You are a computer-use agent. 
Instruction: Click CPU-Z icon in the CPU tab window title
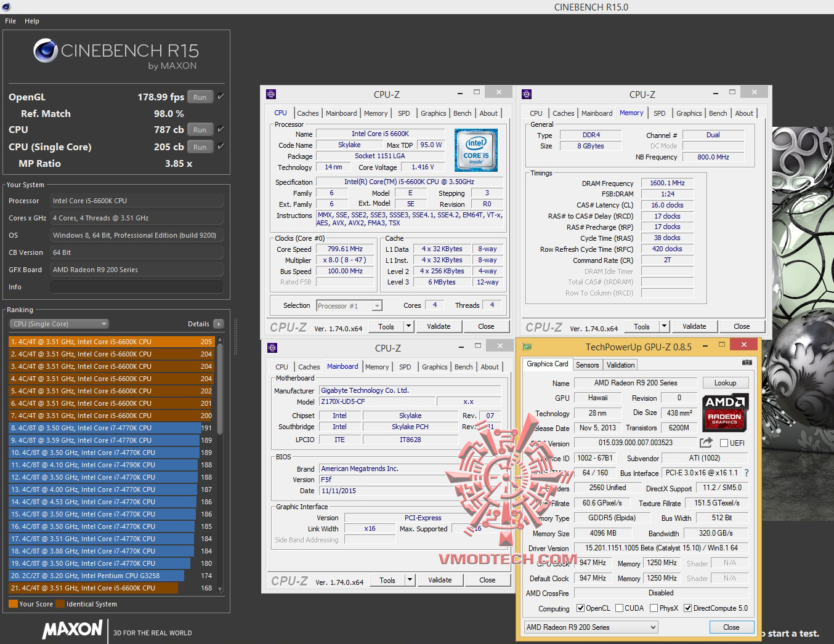(271, 94)
